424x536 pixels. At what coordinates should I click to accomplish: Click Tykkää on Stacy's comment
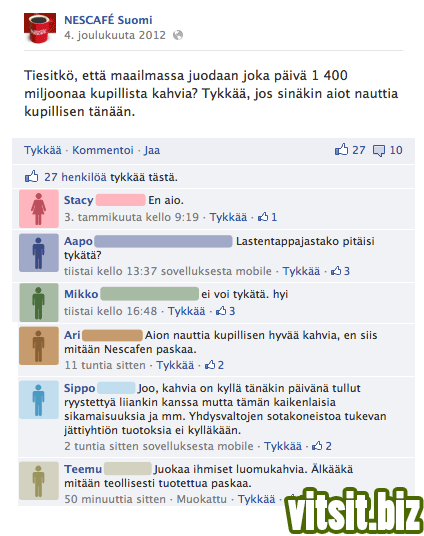[228, 217]
